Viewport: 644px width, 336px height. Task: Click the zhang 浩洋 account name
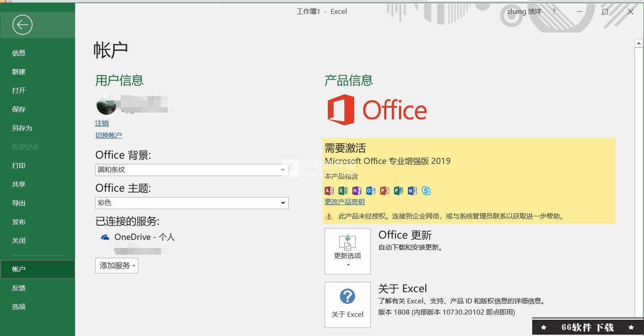(x=524, y=12)
